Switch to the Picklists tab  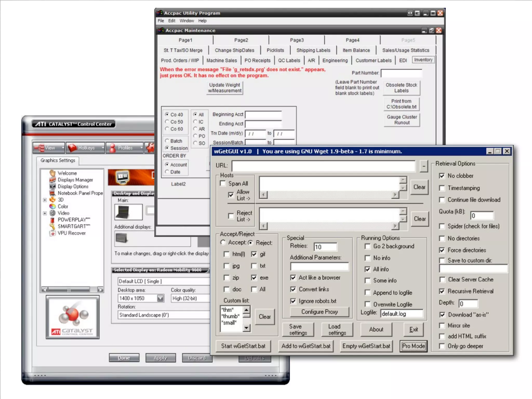275,50
